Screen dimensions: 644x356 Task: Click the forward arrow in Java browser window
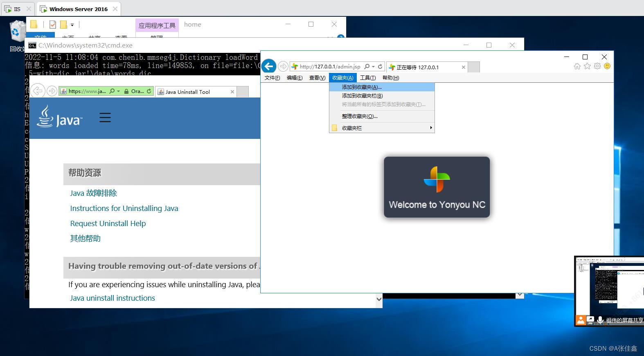[x=52, y=91]
